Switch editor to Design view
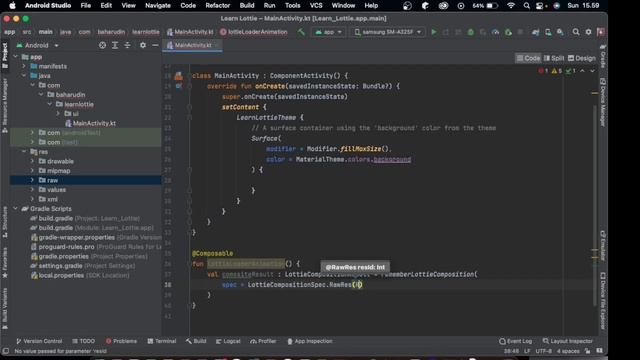This screenshot has height=360, width=640. pyautogui.click(x=582, y=58)
